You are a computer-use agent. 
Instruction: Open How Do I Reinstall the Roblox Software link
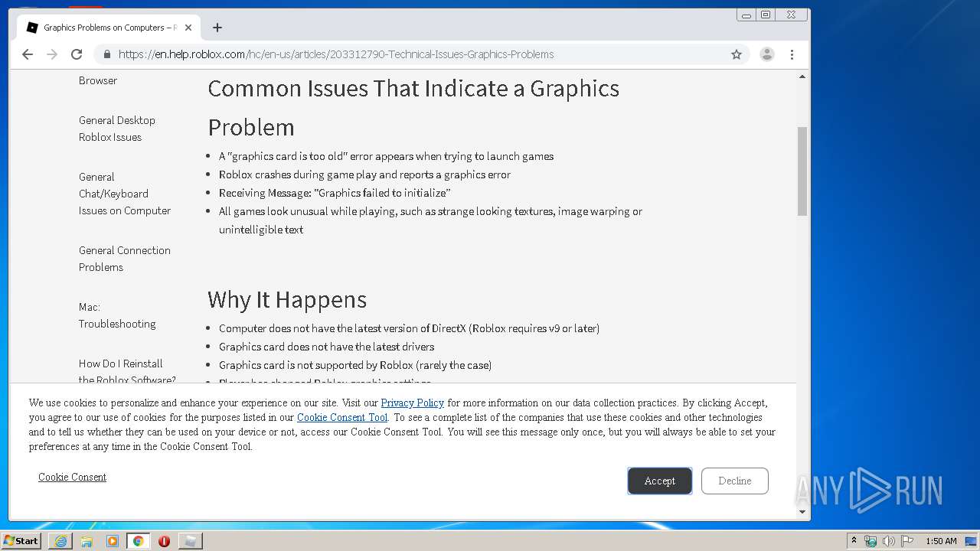click(x=127, y=371)
